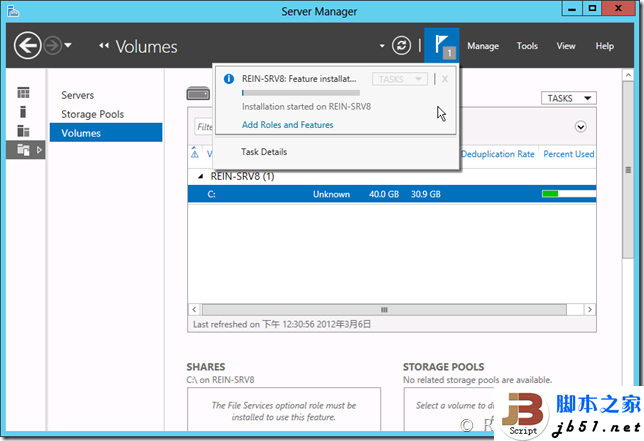Dismiss the feature installation notification
644x441 pixels.
445,78
